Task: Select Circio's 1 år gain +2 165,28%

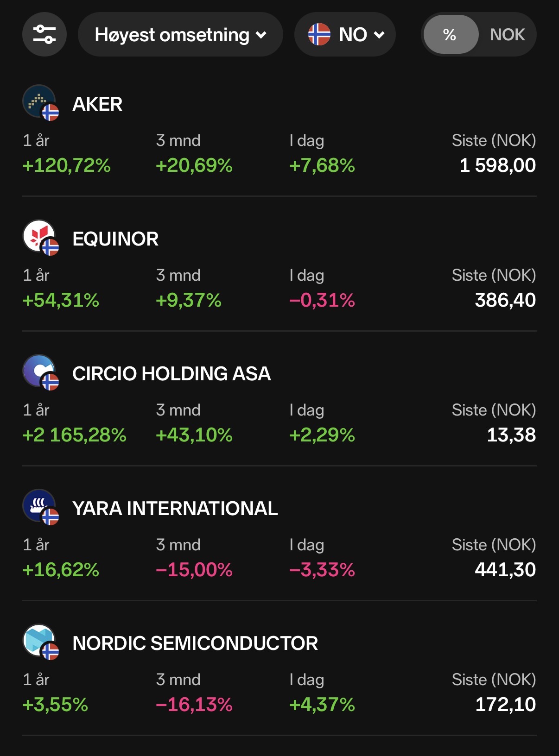Action: [x=74, y=435]
